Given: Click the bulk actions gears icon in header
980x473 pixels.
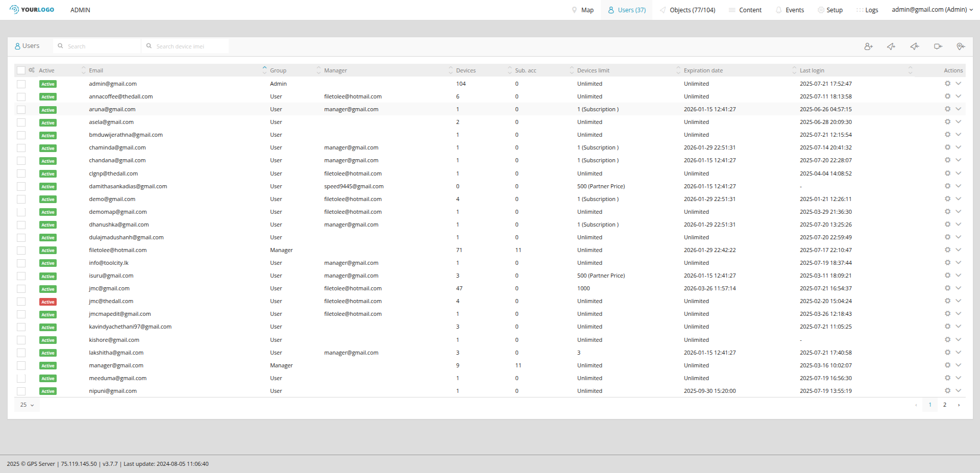Looking at the screenshot, I should coord(32,70).
